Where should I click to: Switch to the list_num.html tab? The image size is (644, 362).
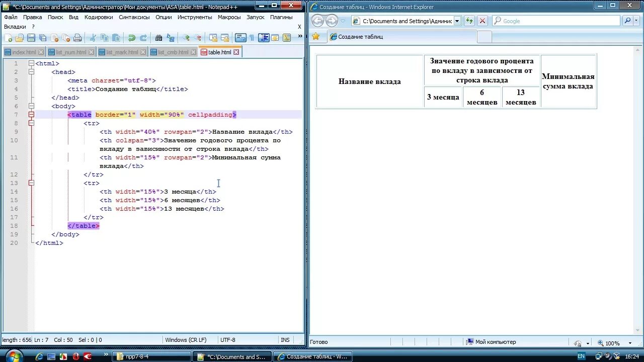(x=71, y=52)
